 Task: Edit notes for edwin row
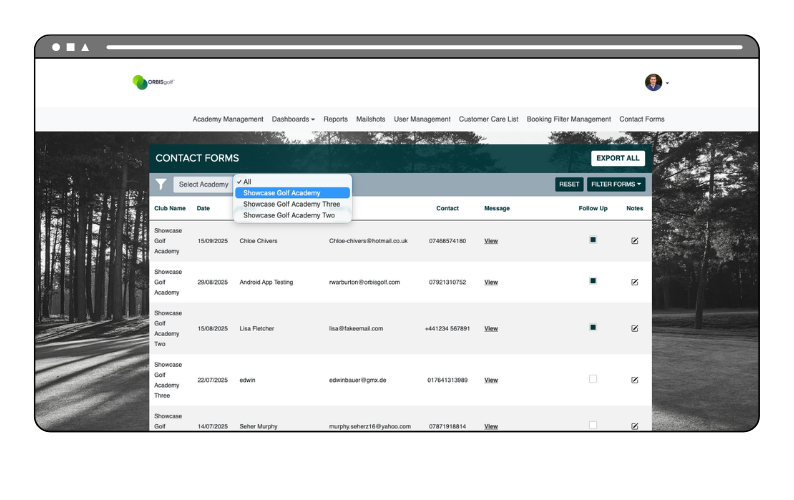point(634,380)
